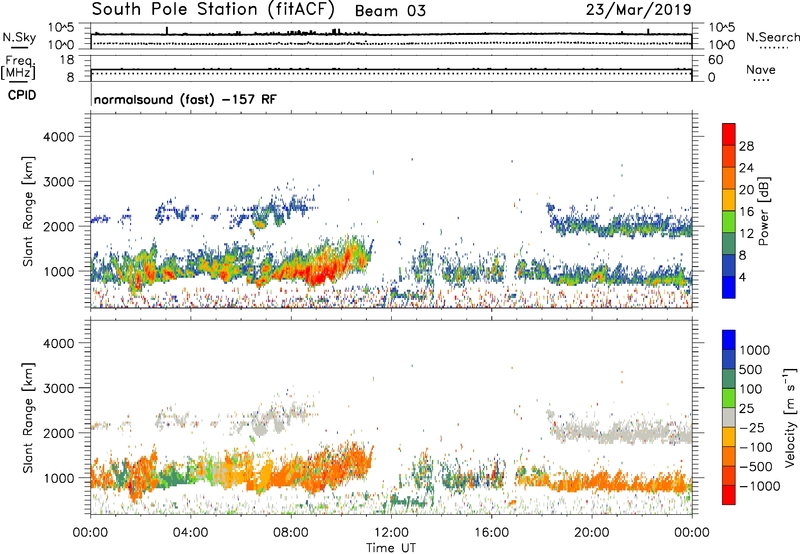Click the yellow 16-20 dB Power colorbar segment
Viewport: 800px width, 554px height.
click(x=729, y=200)
